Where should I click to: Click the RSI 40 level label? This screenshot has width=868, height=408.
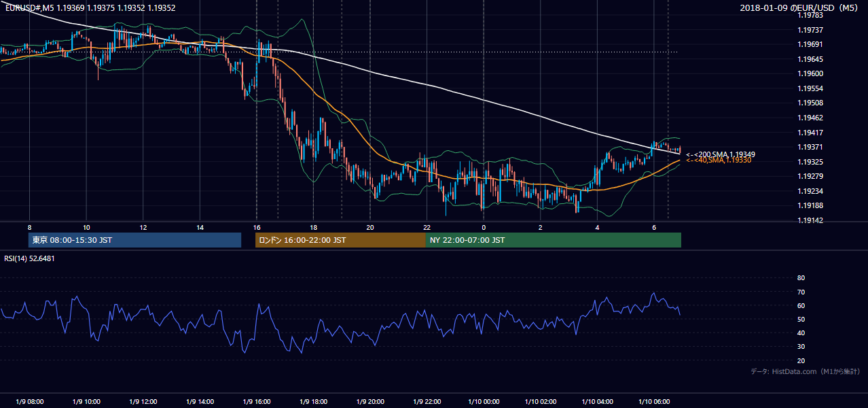click(801, 333)
